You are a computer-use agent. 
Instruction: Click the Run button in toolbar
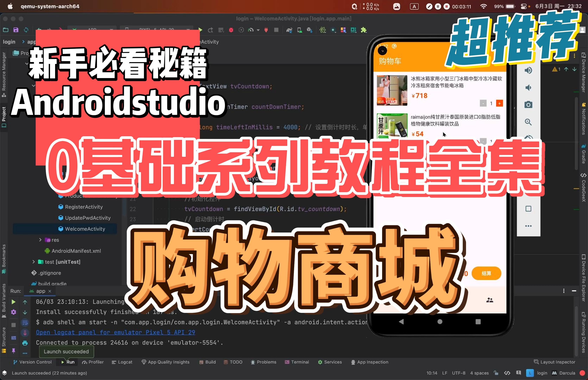200,30
